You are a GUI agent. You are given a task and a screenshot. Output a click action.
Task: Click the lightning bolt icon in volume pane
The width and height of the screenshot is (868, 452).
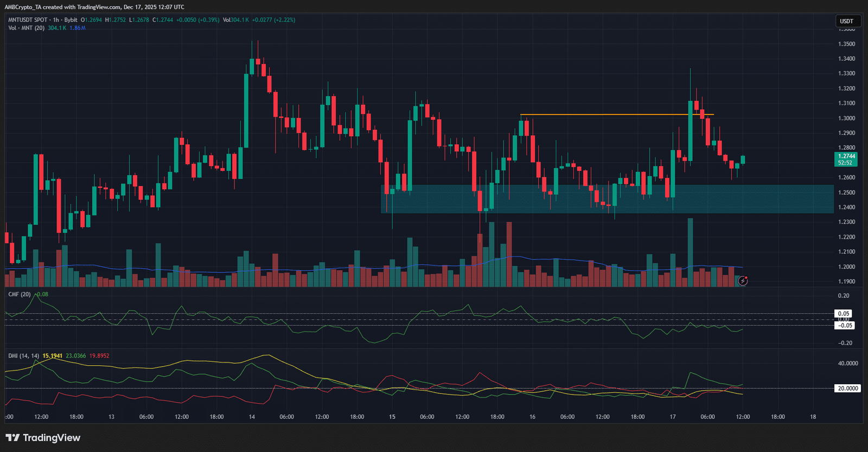[743, 281]
